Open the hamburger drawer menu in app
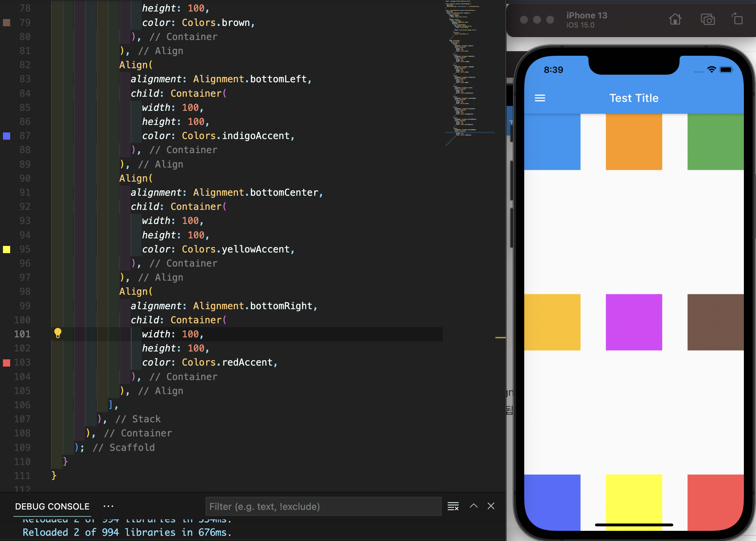Viewport: 756px width, 541px height. pyautogui.click(x=540, y=98)
